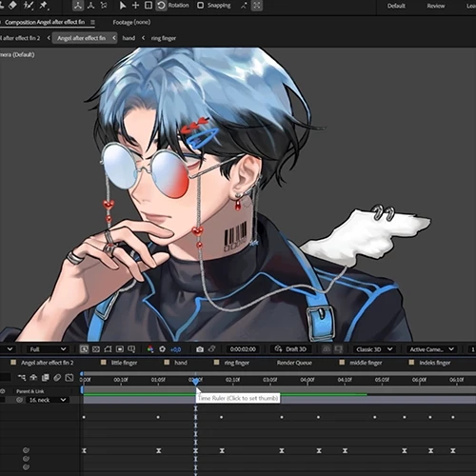Toggle mask and shape path visibility
The image size is (476, 476).
coord(108,349)
